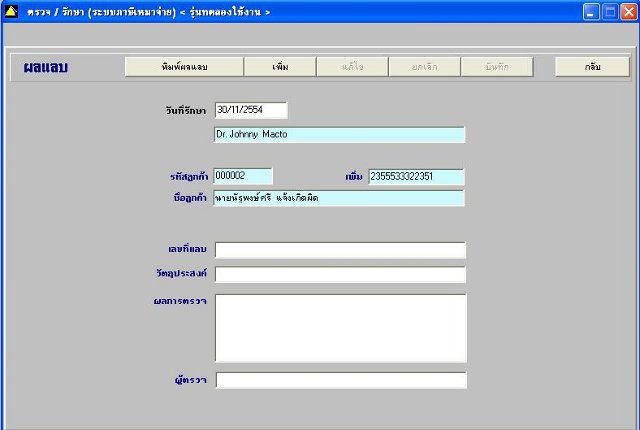Screen dimensions: 640x430
Task: Click the เพิ่ม add button in toolbar
Action: tap(280, 66)
